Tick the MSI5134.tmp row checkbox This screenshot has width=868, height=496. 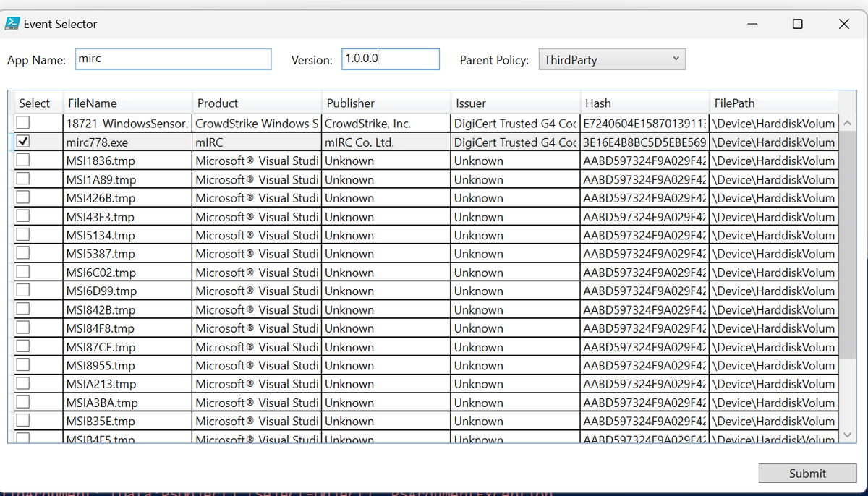click(x=23, y=235)
